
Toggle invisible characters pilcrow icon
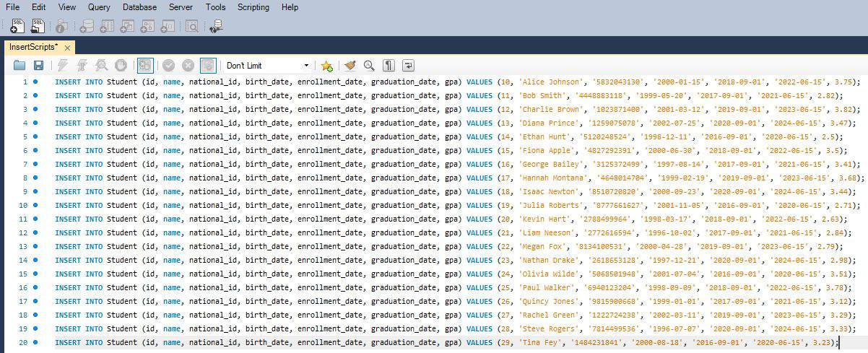pos(389,66)
